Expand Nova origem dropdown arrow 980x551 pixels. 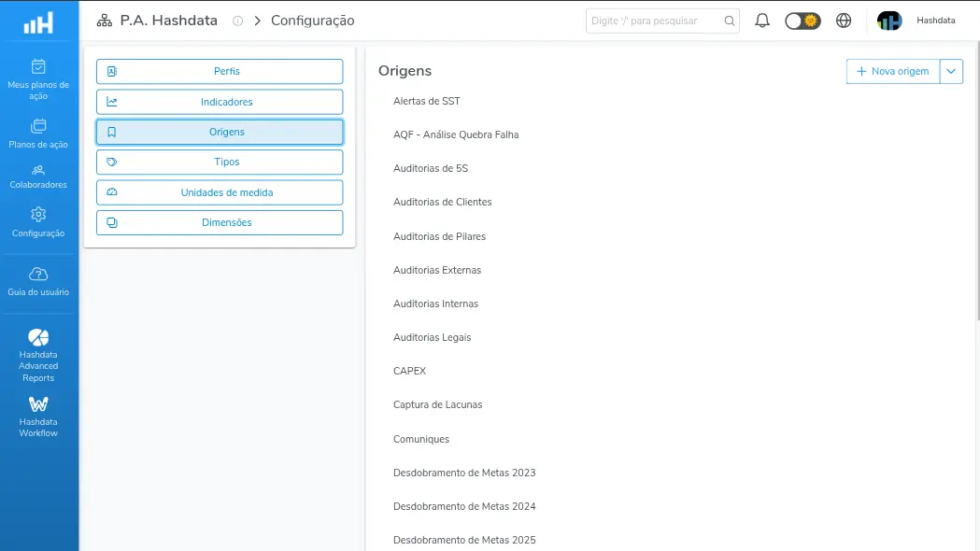point(951,71)
